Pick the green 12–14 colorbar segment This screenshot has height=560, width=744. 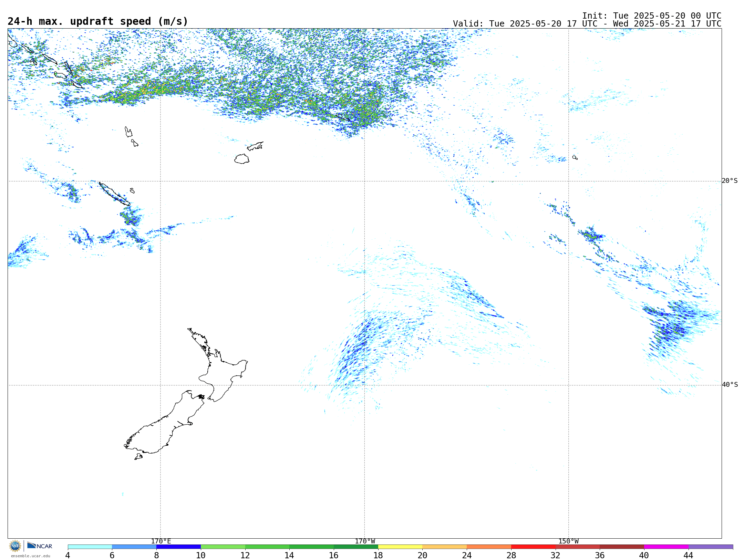tap(267, 547)
